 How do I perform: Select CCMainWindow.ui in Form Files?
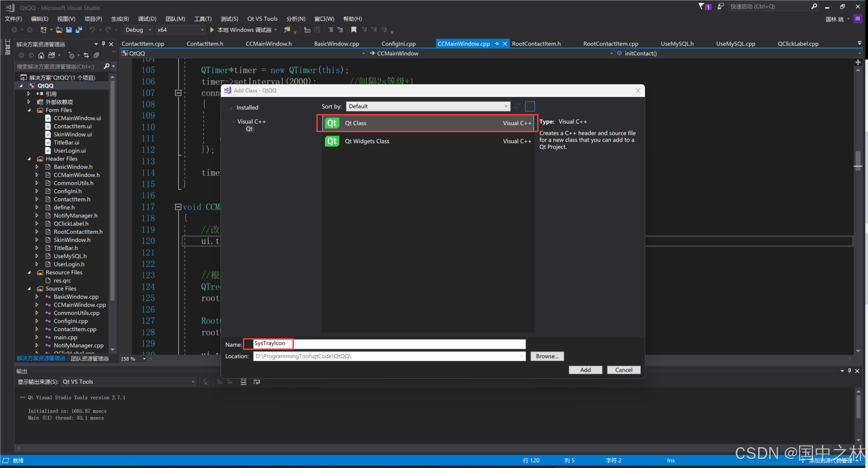pyautogui.click(x=78, y=118)
